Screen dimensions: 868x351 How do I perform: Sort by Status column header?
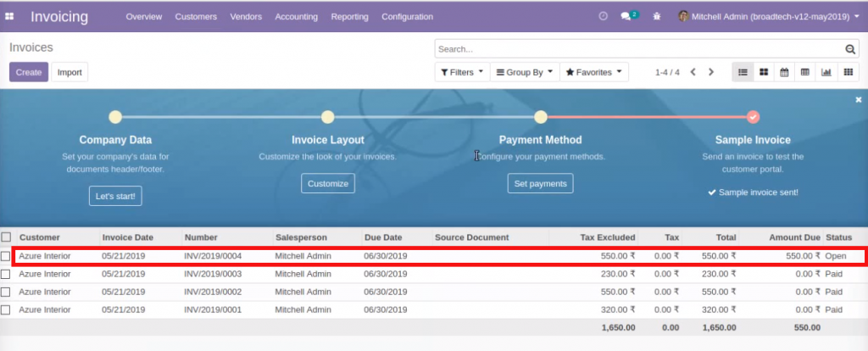click(838, 237)
